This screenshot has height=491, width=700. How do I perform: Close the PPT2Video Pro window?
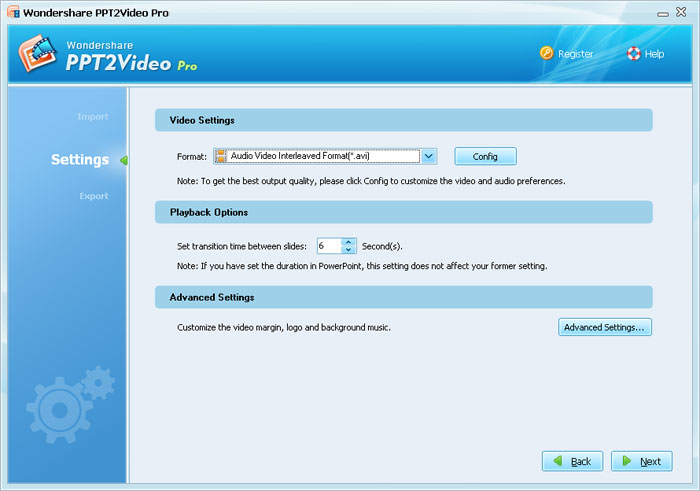[x=681, y=12]
